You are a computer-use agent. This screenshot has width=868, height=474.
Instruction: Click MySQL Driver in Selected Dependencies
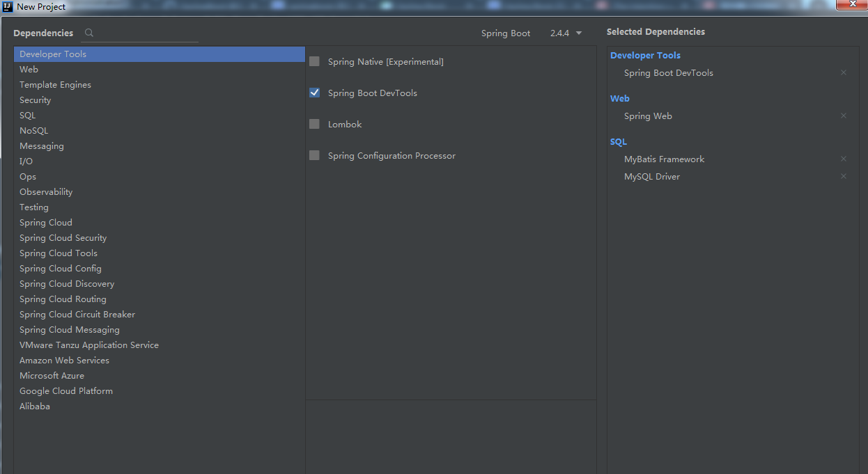point(651,176)
